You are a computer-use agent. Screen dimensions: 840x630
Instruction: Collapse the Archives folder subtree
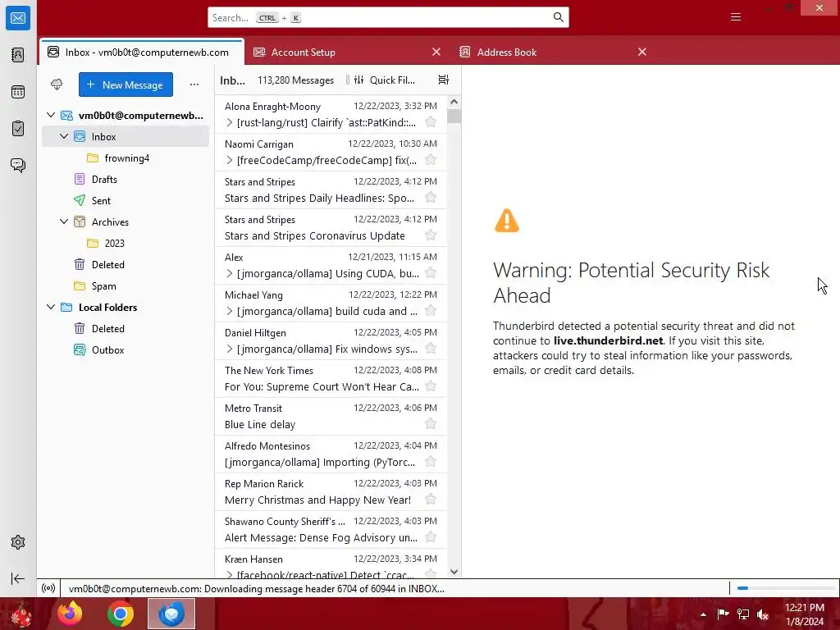click(x=64, y=221)
